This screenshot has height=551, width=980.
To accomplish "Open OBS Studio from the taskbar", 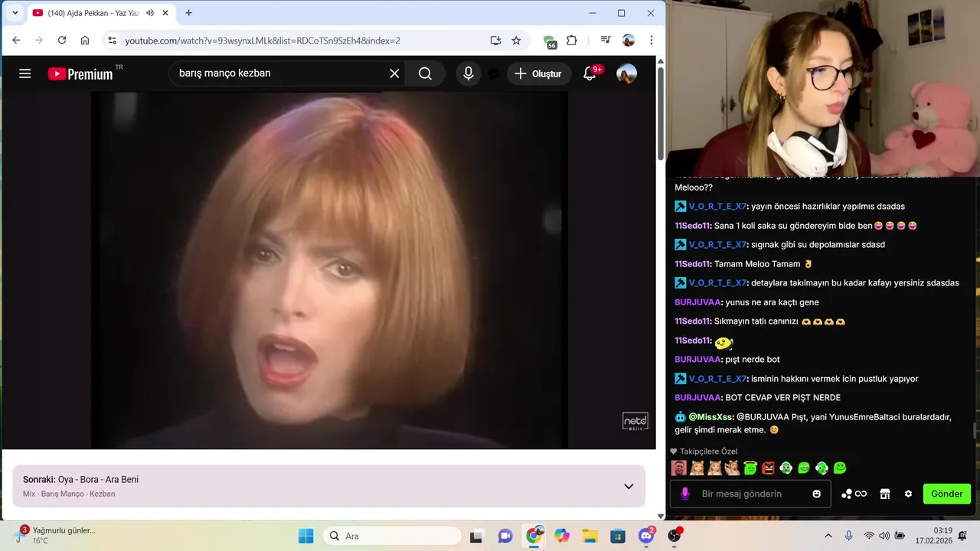I will pos(675,536).
